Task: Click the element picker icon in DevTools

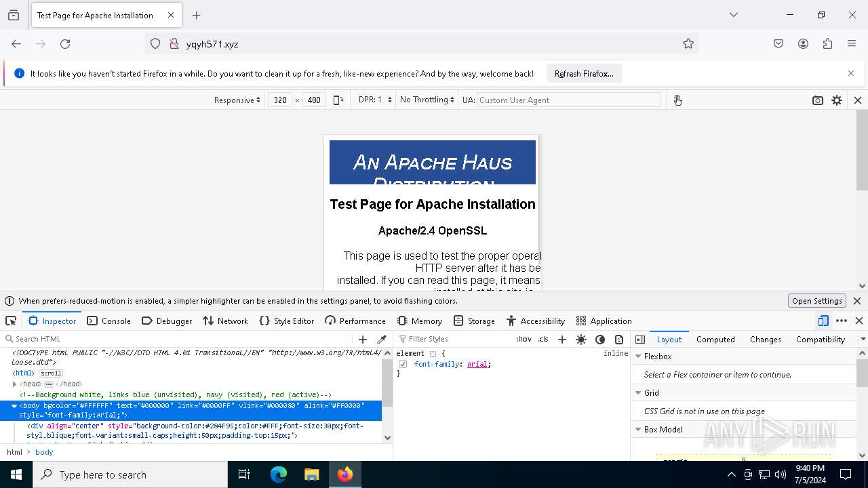Action: pyautogui.click(x=11, y=321)
